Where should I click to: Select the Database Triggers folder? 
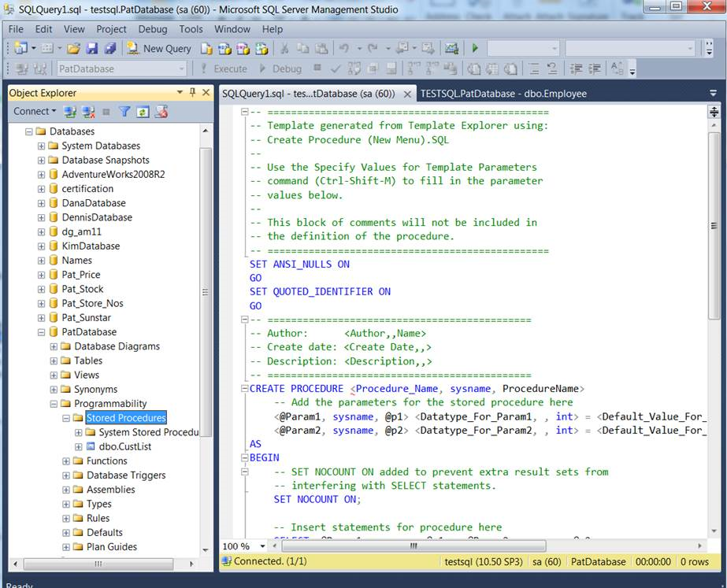tap(126, 475)
